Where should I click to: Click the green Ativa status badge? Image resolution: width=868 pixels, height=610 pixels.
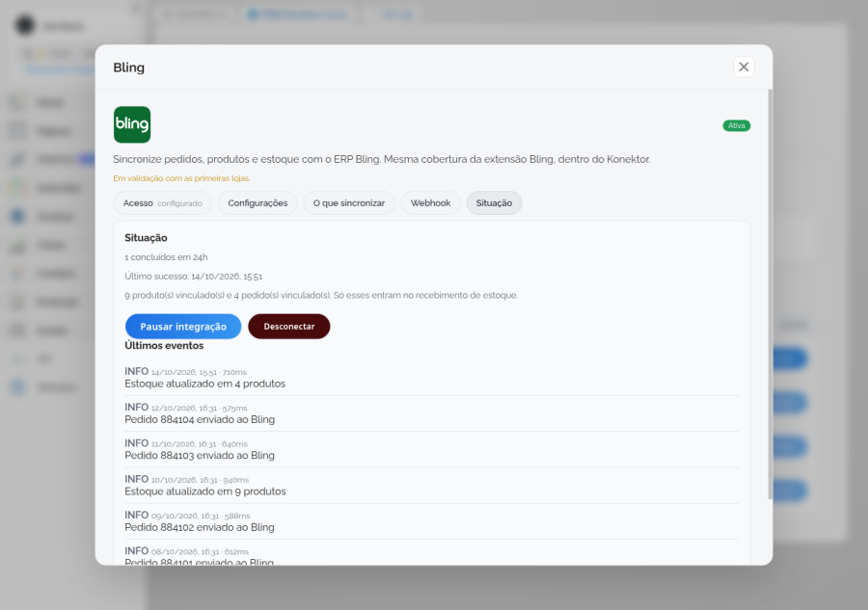tap(736, 125)
